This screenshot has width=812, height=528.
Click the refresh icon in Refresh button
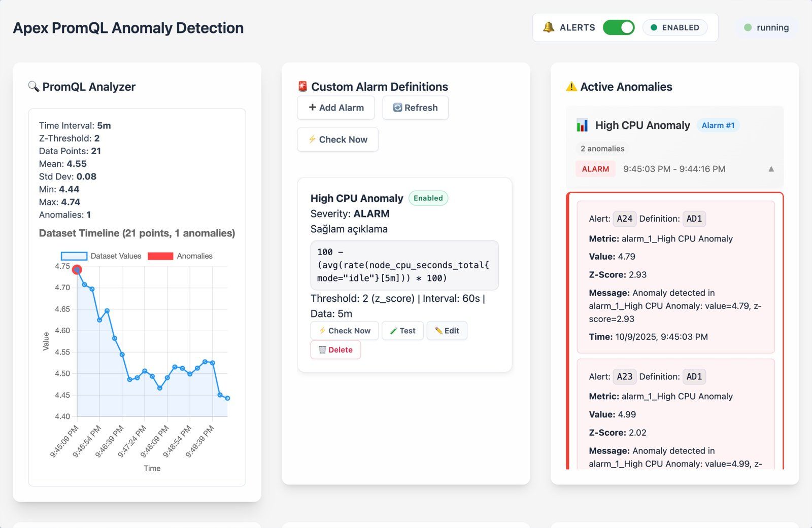point(397,108)
